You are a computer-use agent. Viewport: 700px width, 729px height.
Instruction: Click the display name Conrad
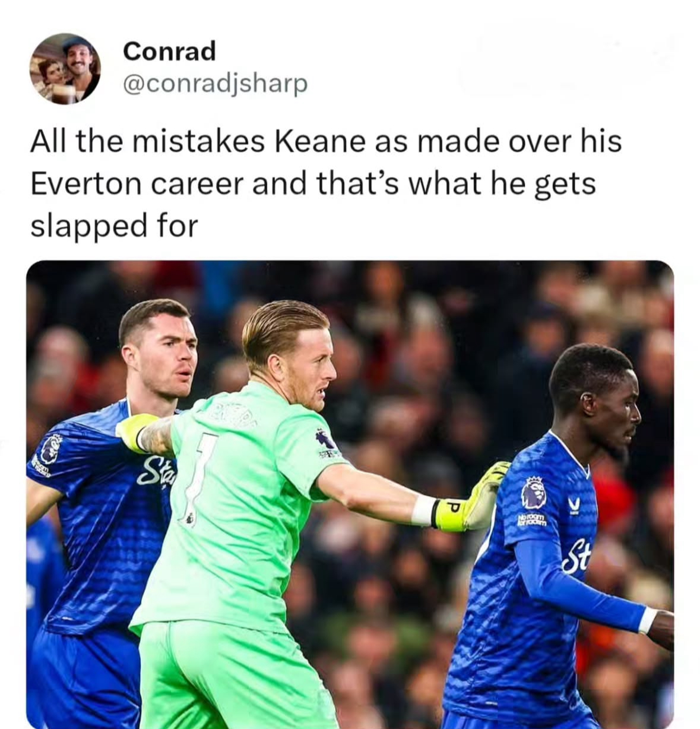(x=169, y=51)
